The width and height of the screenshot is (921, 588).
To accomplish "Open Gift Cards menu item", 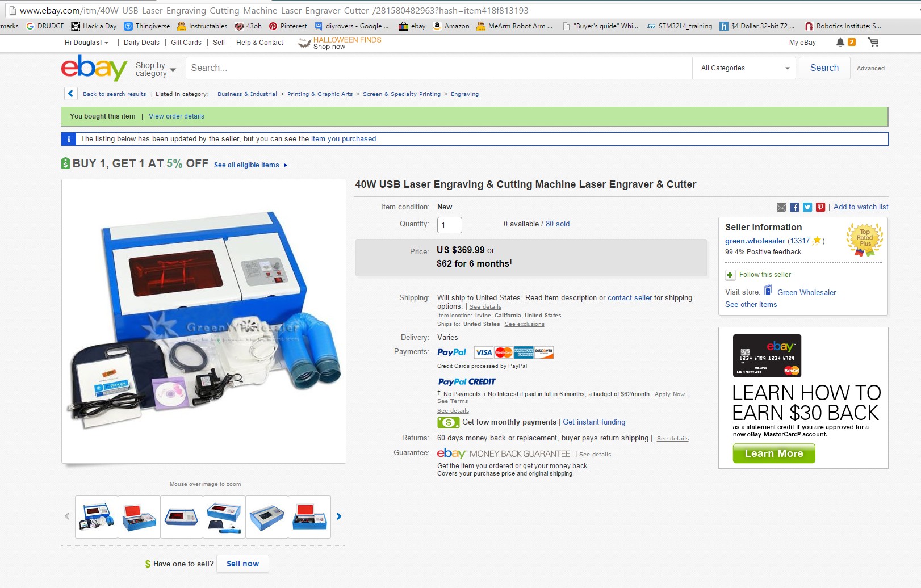I will [x=186, y=43].
